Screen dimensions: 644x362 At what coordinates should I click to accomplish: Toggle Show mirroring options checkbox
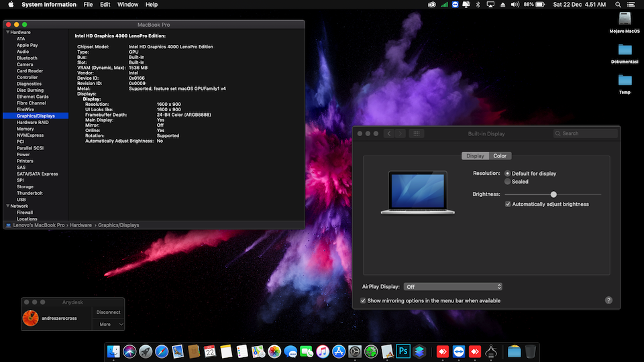363,301
